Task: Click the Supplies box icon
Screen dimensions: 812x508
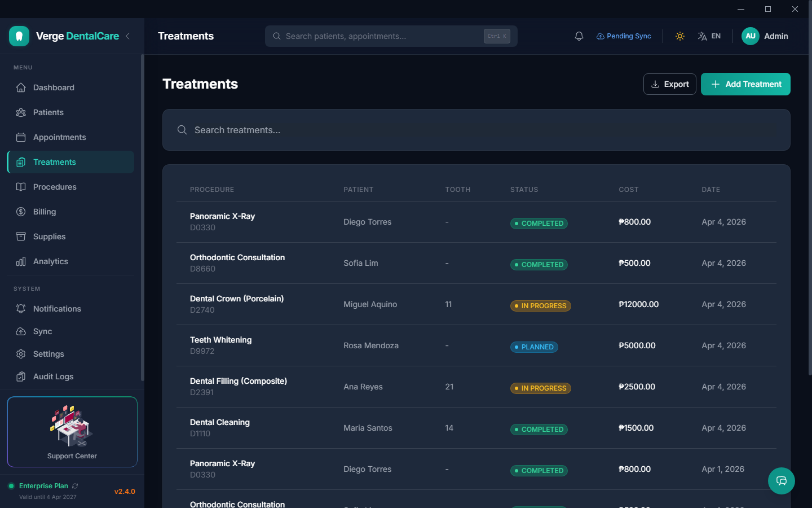Action: (21, 237)
